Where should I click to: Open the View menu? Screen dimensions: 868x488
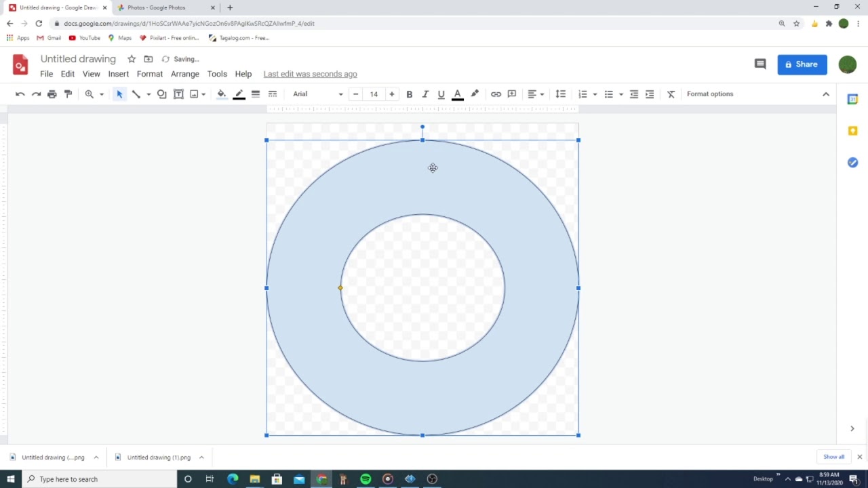[91, 74]
